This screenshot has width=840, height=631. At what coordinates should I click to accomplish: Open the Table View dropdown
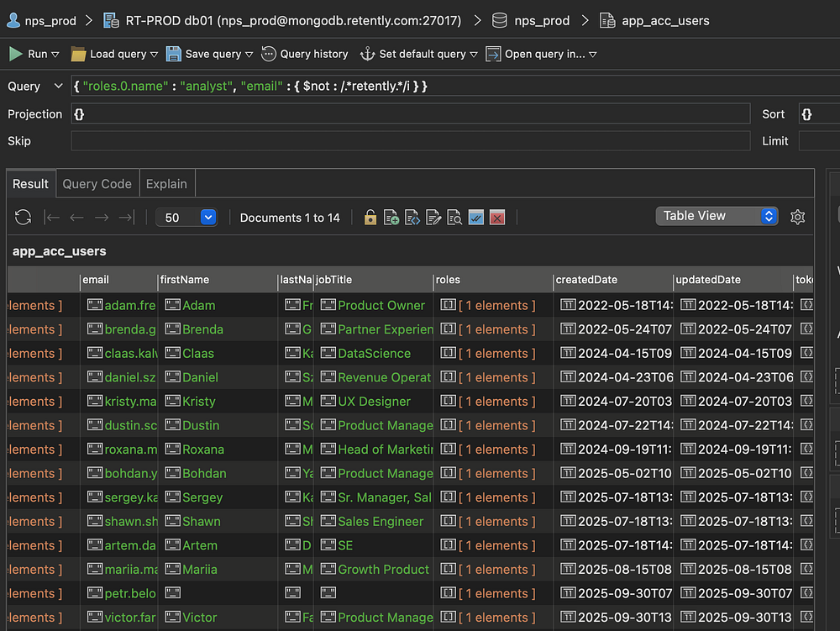(717, 216)
